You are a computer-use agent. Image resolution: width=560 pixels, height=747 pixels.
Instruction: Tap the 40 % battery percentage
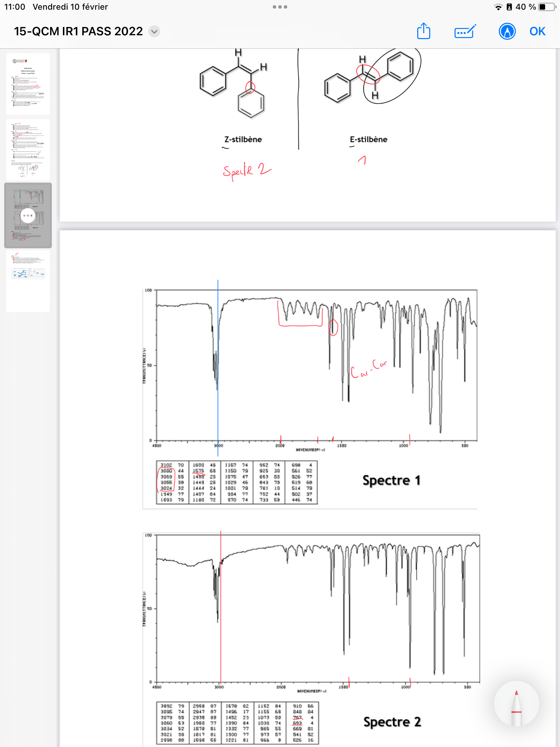click(x=526, y=7)
